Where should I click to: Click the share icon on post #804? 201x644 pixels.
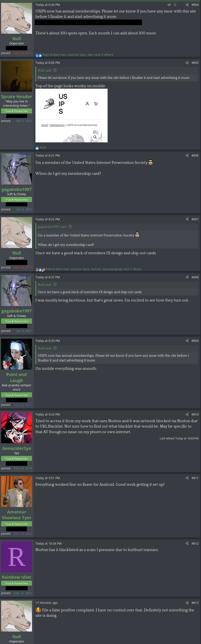click(x=187, y=5)
